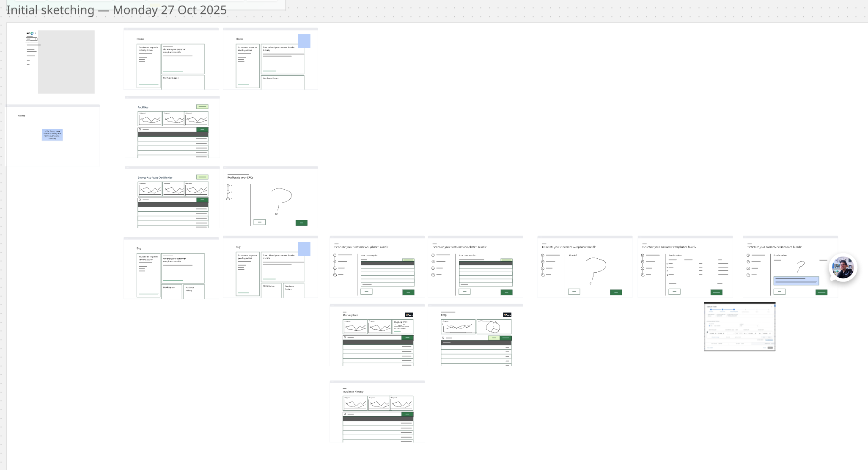Select 'Your tailored procurement bundle is ready' card in Home frame

tap(283, 58)
